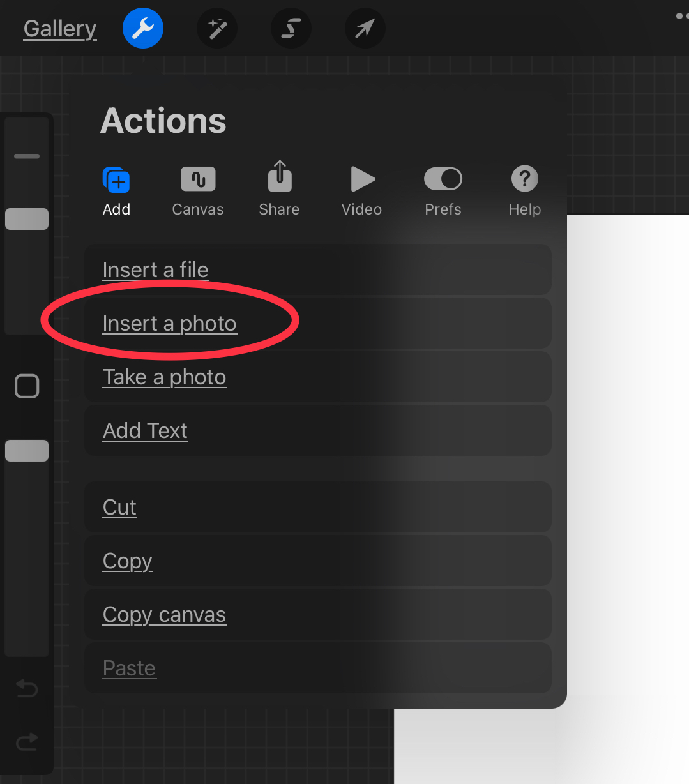This screenshot has height=784, width=689.
Task: Activate the arrow Transform tool
Action: 365,28
